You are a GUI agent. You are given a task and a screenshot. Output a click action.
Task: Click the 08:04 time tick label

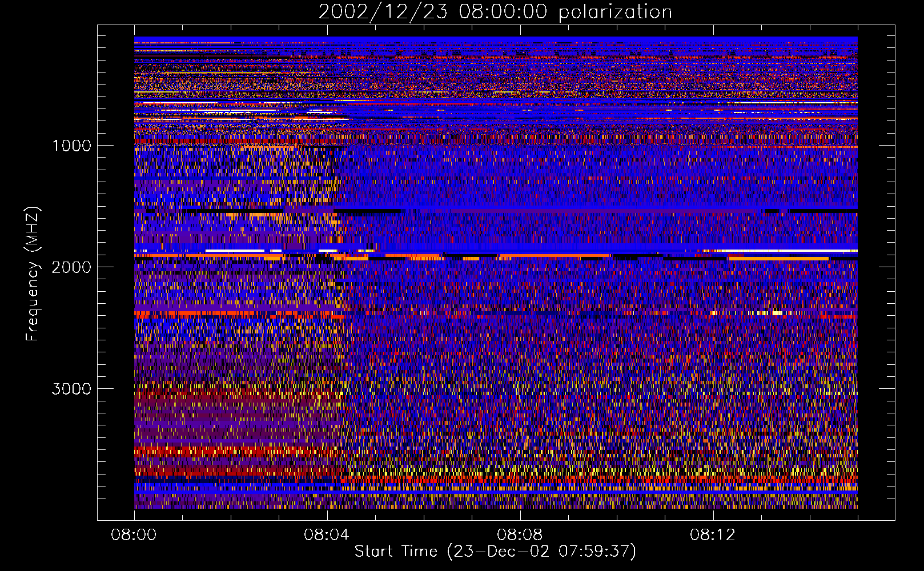pyautogui.click(x=327, y=535)
